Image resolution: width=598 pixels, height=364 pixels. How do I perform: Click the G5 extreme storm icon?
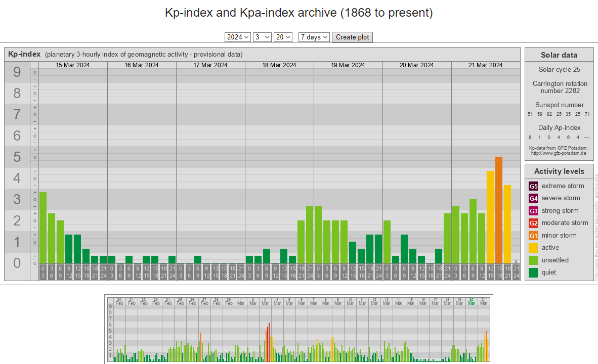click(x=533, y=186)
